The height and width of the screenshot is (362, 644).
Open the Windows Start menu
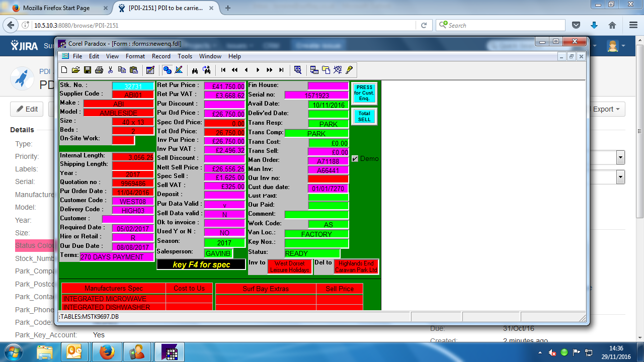13,352
